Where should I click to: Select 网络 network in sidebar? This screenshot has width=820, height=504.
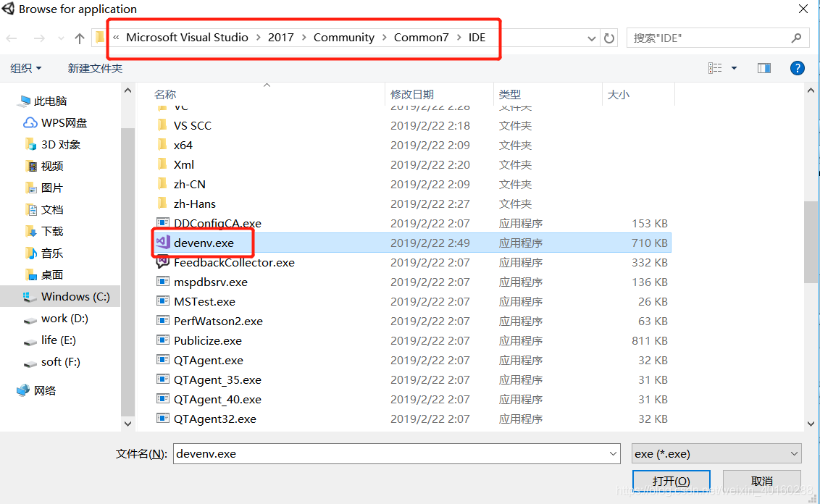coord(44,390)
